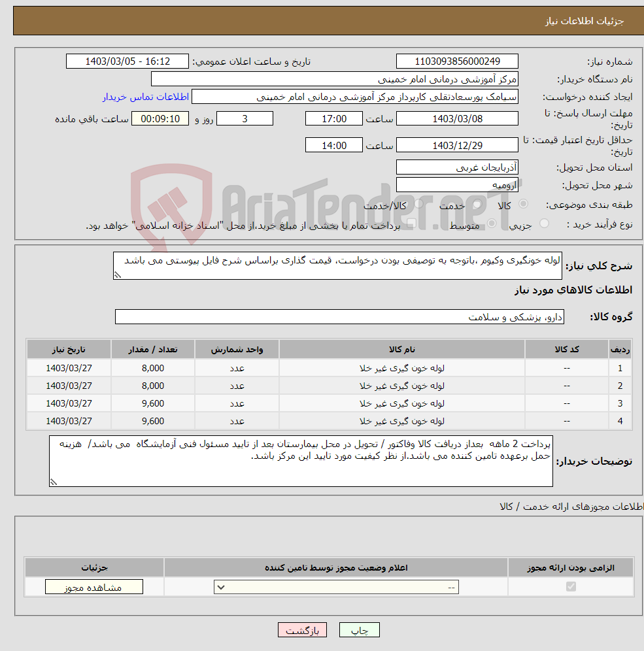644x651 pixels.
Task: Click the مشاهده مجوز button
Action: 94,587
